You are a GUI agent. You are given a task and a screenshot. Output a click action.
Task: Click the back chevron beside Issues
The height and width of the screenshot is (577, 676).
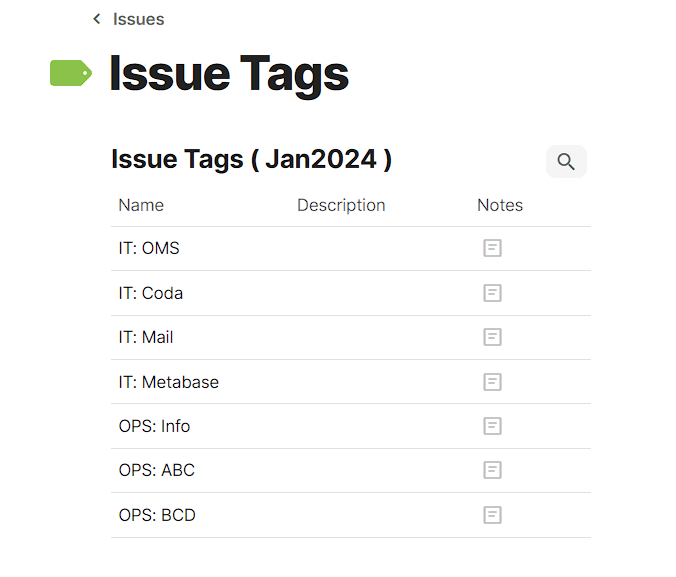point(97,19)
